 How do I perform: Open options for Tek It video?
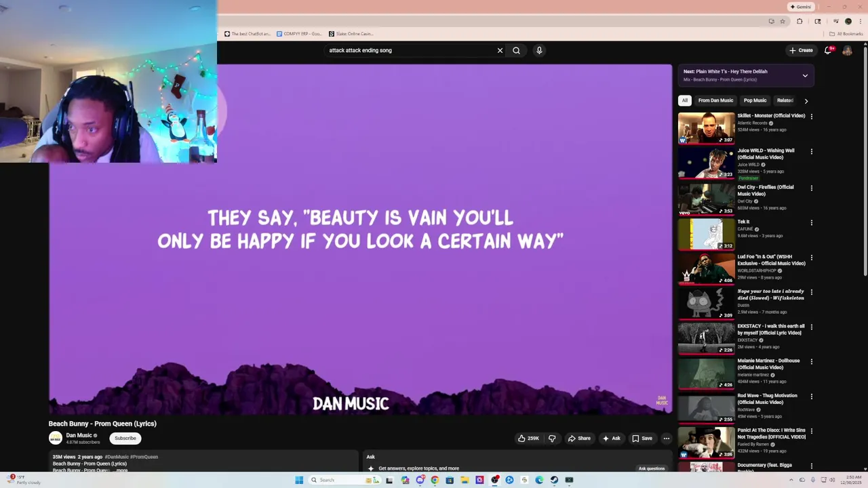(811, 222)
